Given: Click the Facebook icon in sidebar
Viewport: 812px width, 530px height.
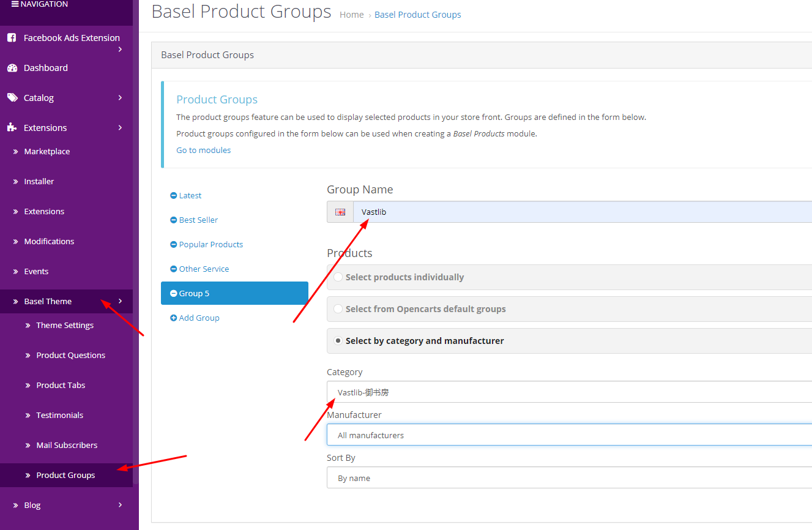Looking at the screenshot, I should [12, 38].
